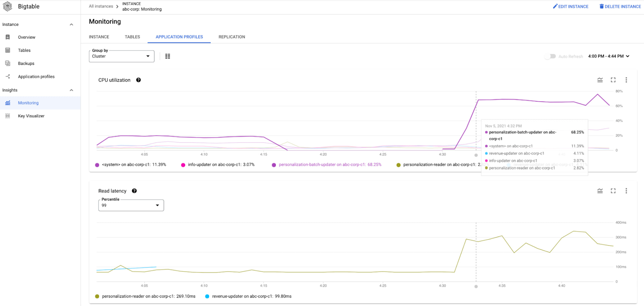Toggle personalization-reader legend in CPU chart
This screenshot has width=644, height=306.
click(438, 165)
